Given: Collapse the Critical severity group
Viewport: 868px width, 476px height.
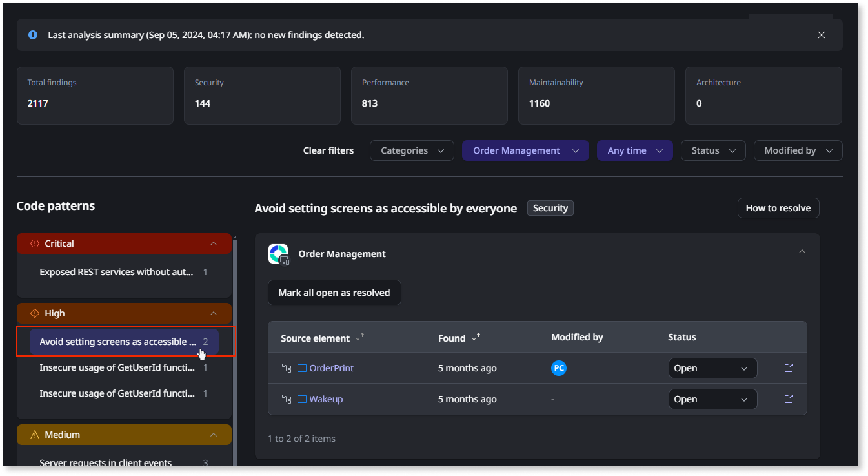Looking at the screenshot, I should point(214,243).
